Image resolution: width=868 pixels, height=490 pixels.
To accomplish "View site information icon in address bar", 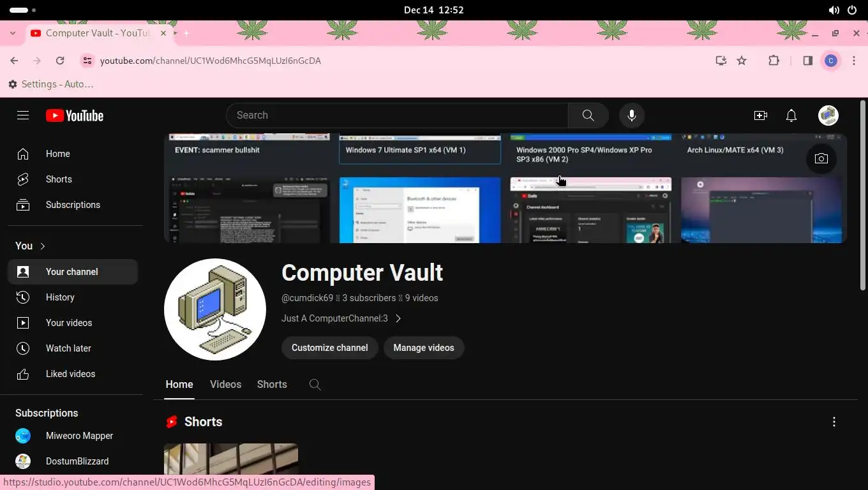I will (x=87, y=61).
